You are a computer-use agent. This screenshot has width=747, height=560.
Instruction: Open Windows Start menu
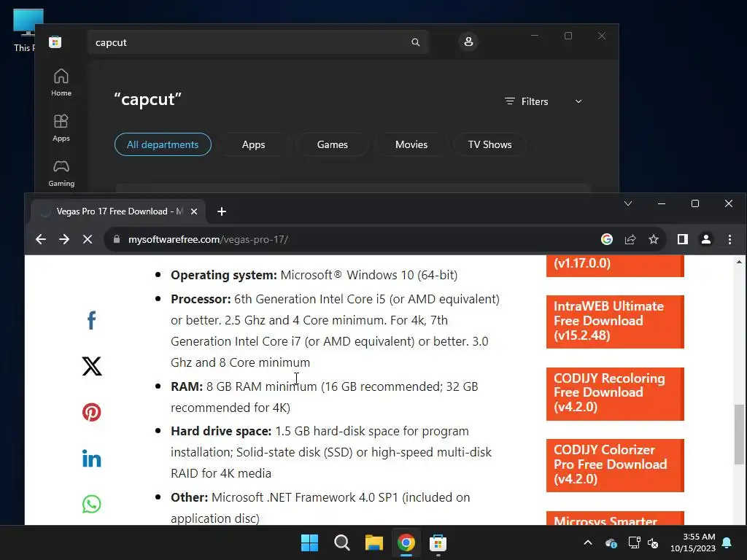click(x=309, y=542)
